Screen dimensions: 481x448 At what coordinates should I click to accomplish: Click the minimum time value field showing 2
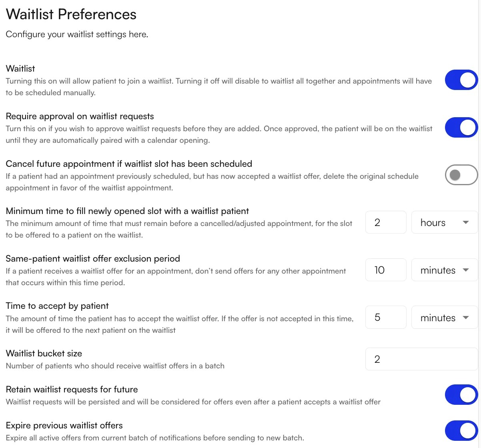pos(385,222)
